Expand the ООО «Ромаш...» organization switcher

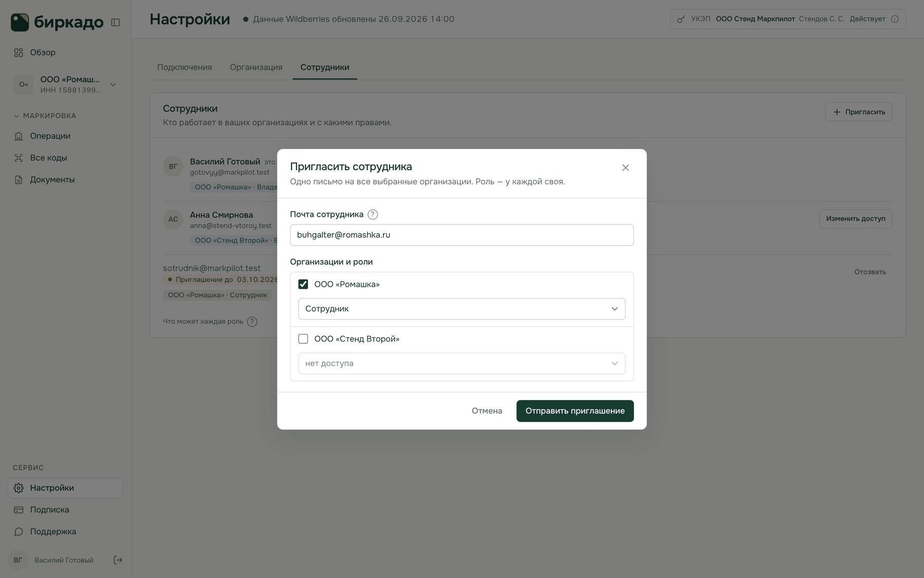[x=65, y=84]
